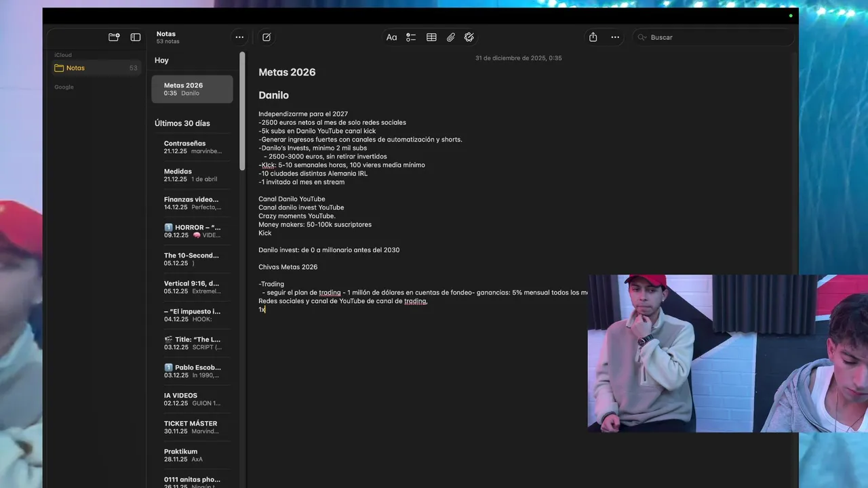Viewport: 868px width, 488px height.
Task: Click line 2500-3000 euros sin retirar
Action: tap(325, 157)
